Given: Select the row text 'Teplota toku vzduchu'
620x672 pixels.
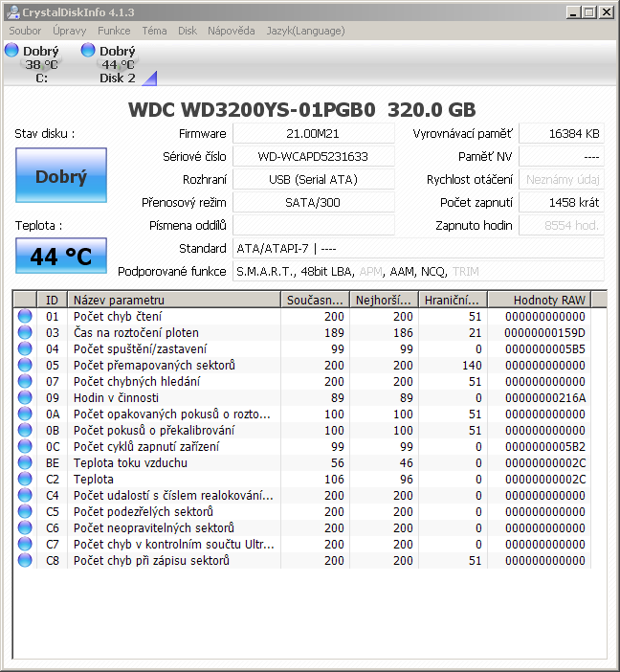Looking at the screenshot, I should pos(130,463).
